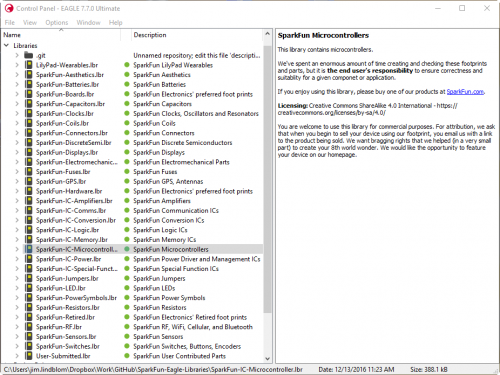Click the SparkFun-IC-Microcontroller library icon
Screen dimensions: 500x375
[29, 249]
